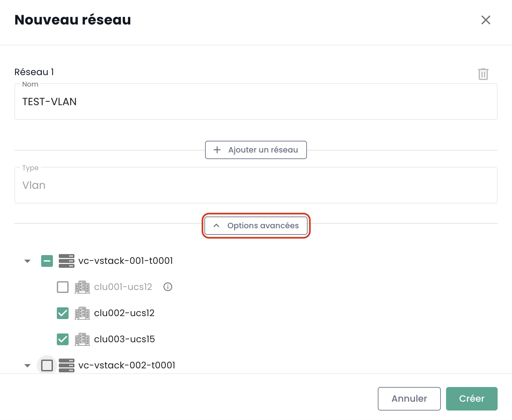Click the server icon for vc-vstack-002-t0001
Viewport: 512px width, 420px height.
point(66,365)
